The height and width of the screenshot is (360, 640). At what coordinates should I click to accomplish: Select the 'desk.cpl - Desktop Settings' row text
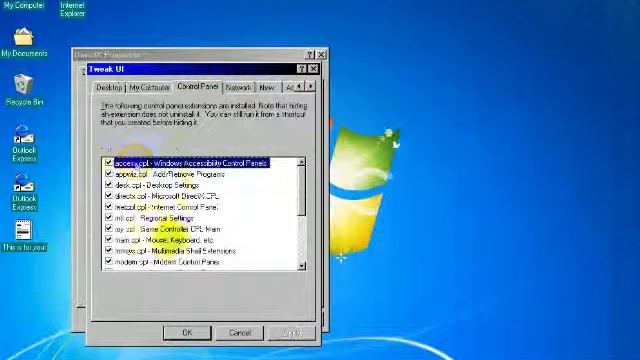click(x=157, y=185)
